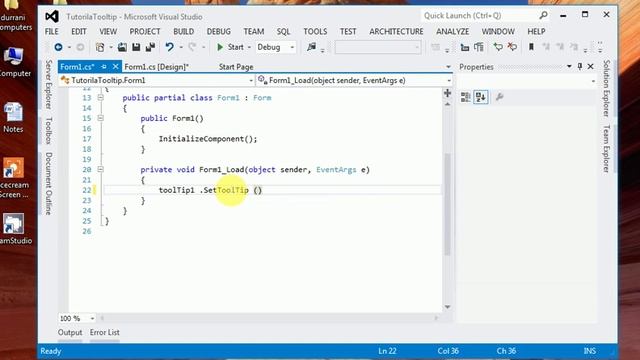Open the Undo history dropdown arrow
Viewport: 640px width, 360px height.
tap(180, 47)
